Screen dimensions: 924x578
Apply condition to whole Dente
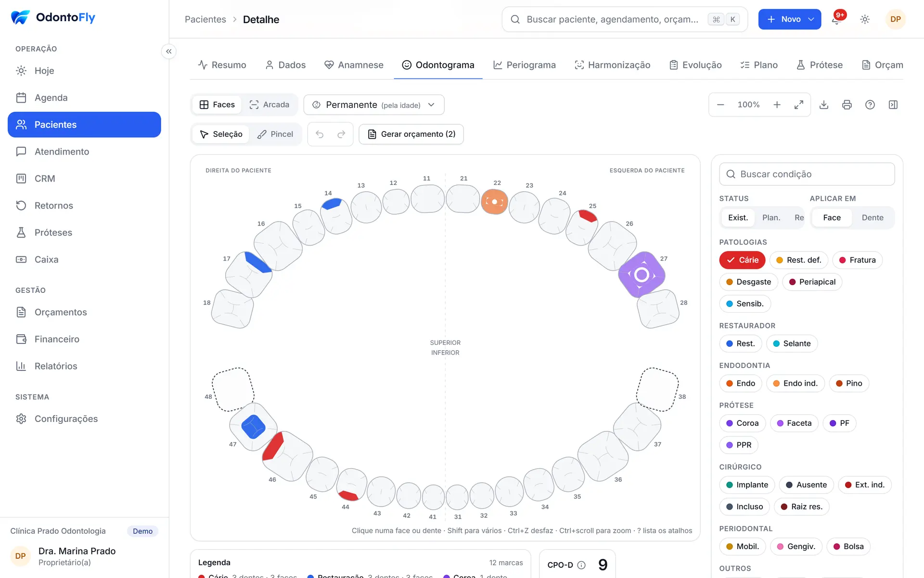(872, 218)
